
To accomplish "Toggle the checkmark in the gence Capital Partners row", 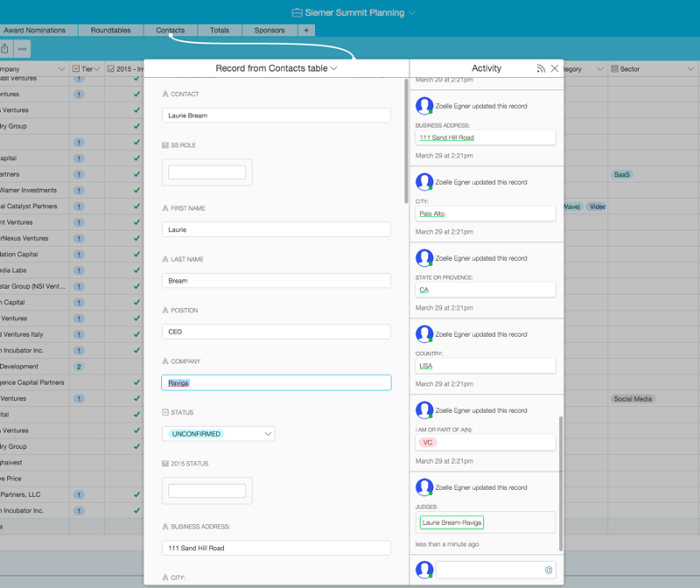I will pos(136,382).
